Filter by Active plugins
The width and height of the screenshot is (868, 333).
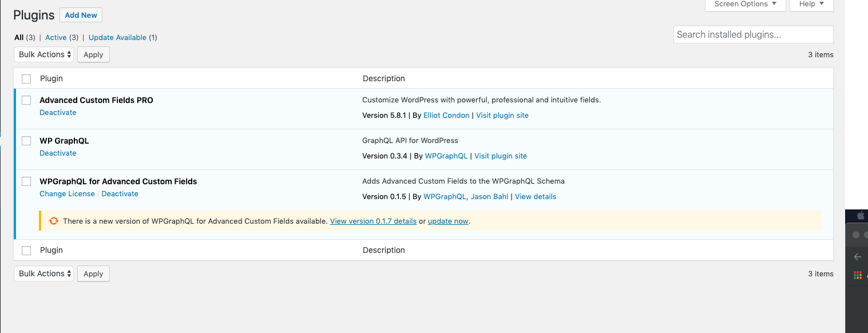56,37
